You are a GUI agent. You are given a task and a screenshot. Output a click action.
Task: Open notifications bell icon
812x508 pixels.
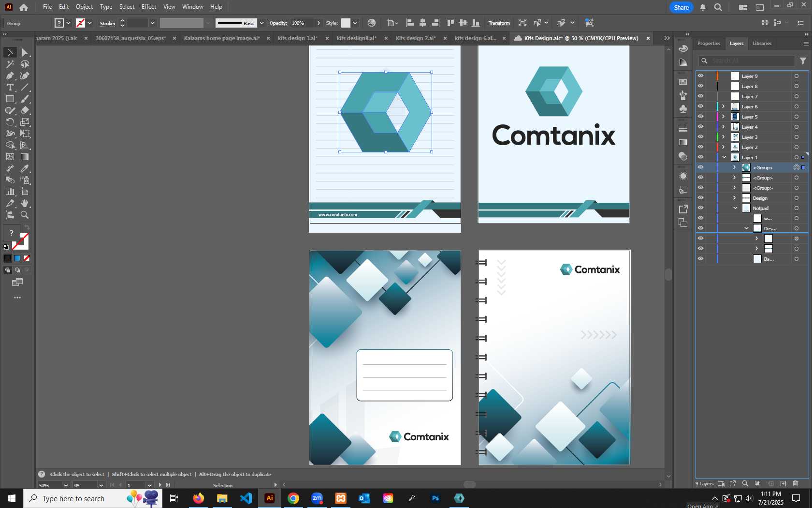point(703,7)
